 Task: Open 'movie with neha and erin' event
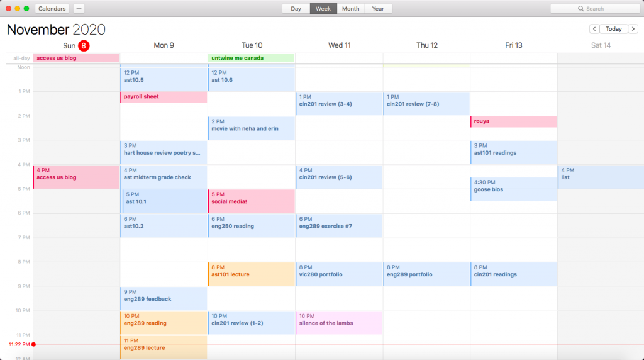pos(251,128)
